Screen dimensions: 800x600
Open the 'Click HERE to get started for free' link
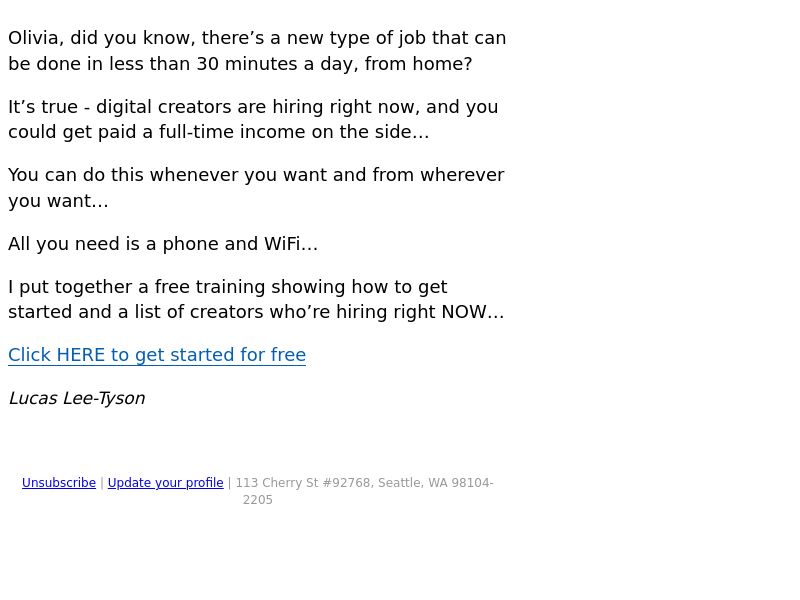tap(157, 355)
